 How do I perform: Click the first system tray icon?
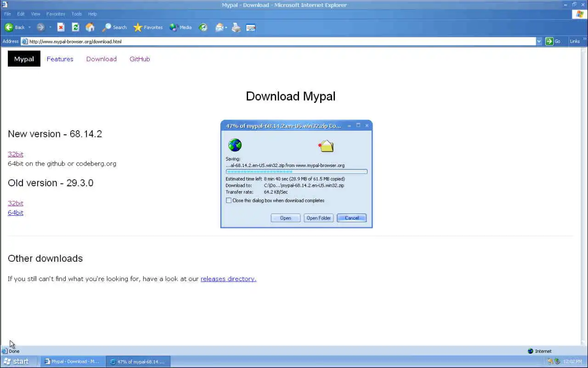[x=550, y=362]
